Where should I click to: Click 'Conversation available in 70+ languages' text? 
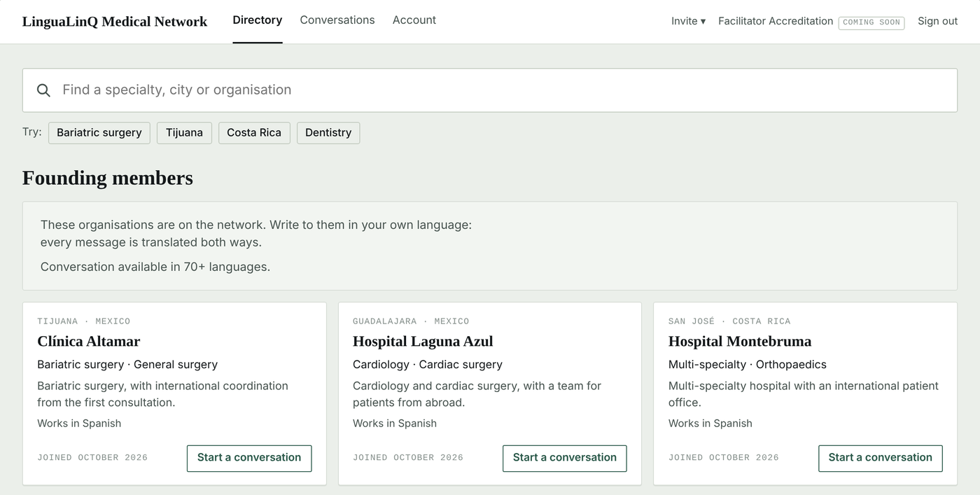tap(155, 267)
